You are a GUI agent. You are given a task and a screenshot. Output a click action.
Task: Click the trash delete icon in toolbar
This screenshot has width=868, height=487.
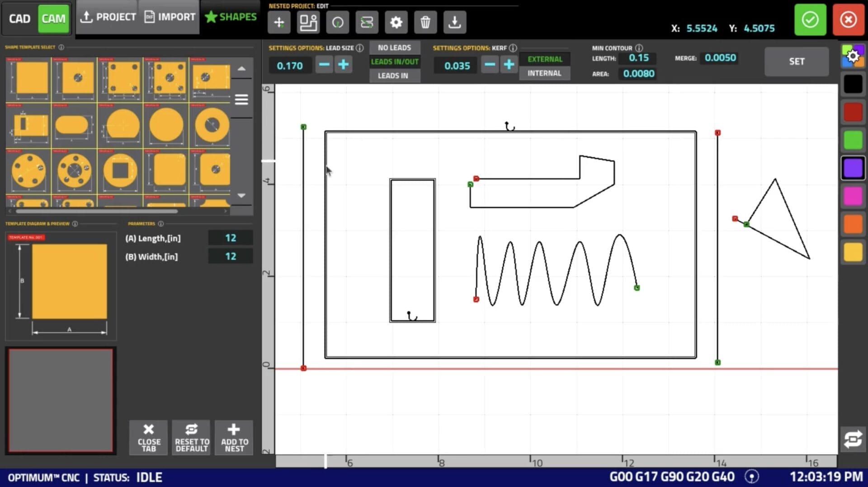point(425,22)
